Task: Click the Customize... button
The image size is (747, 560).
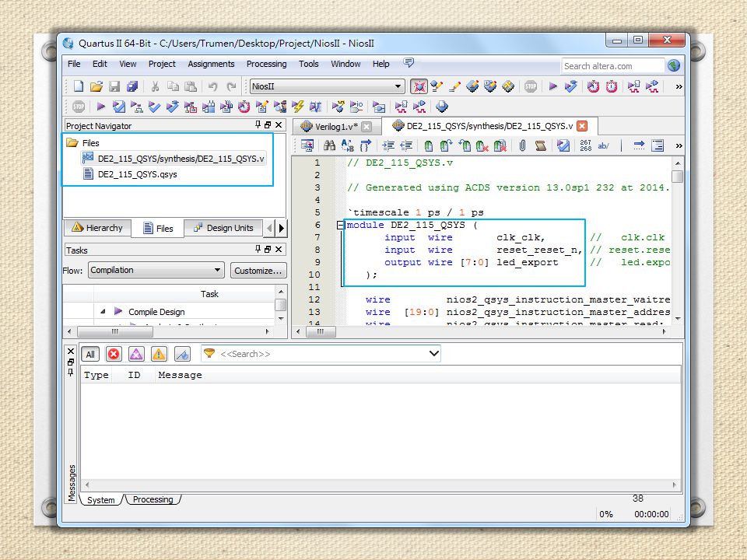Action: click(x=258, y=271)
